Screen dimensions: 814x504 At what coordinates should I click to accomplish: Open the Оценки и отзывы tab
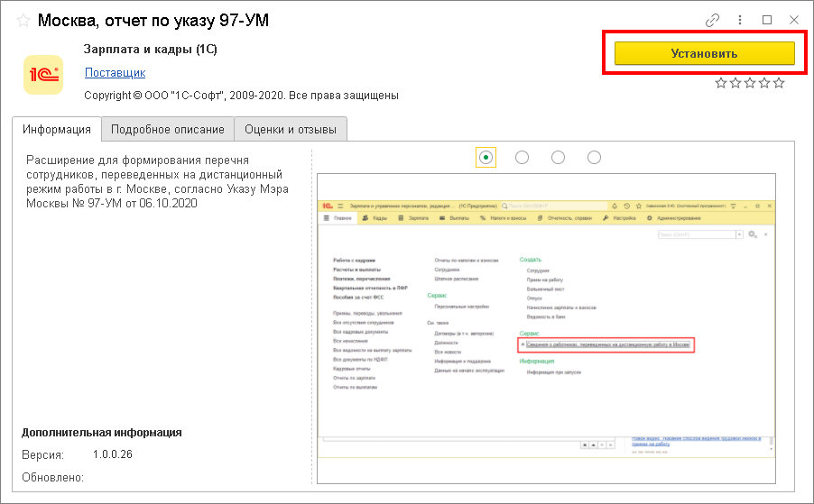coord(291,129)
